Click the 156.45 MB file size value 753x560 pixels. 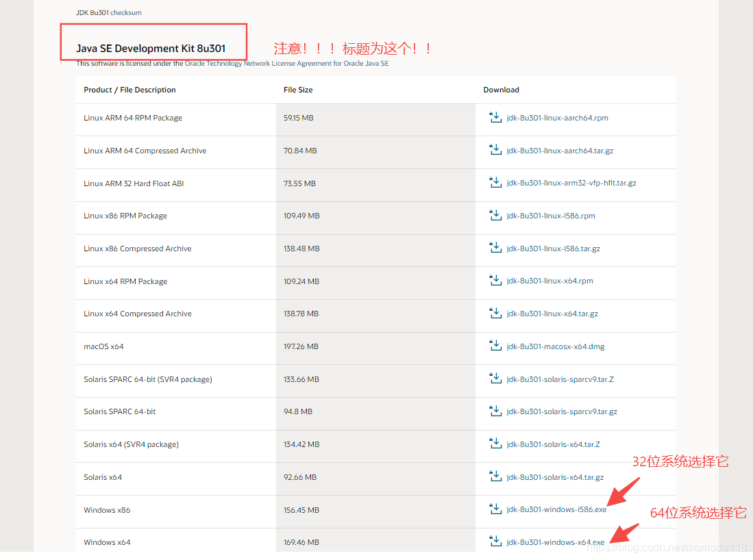pos(301,509)
